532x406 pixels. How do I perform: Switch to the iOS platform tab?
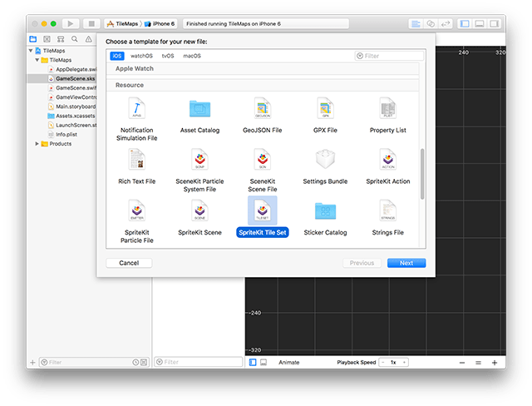(117, 56)
